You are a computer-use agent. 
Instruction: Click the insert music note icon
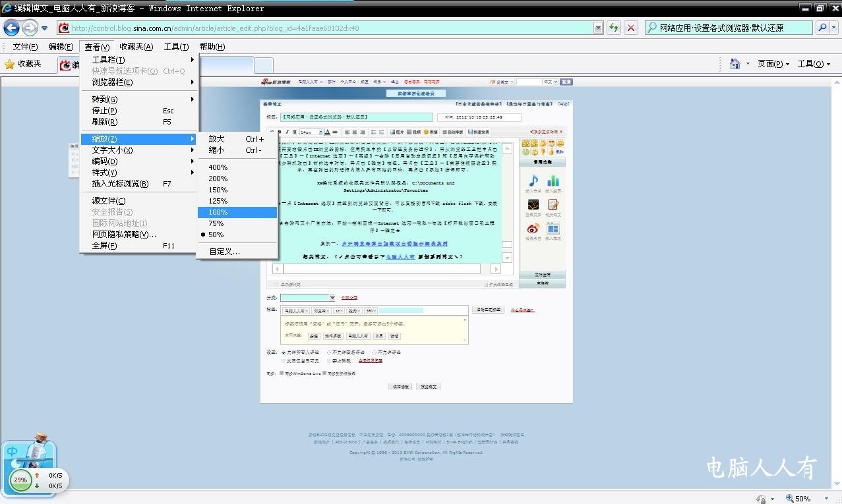point(533,181)
